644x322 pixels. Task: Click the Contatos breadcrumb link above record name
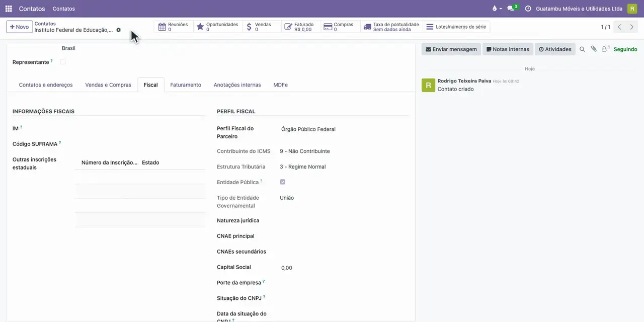(x=45, y=24)
